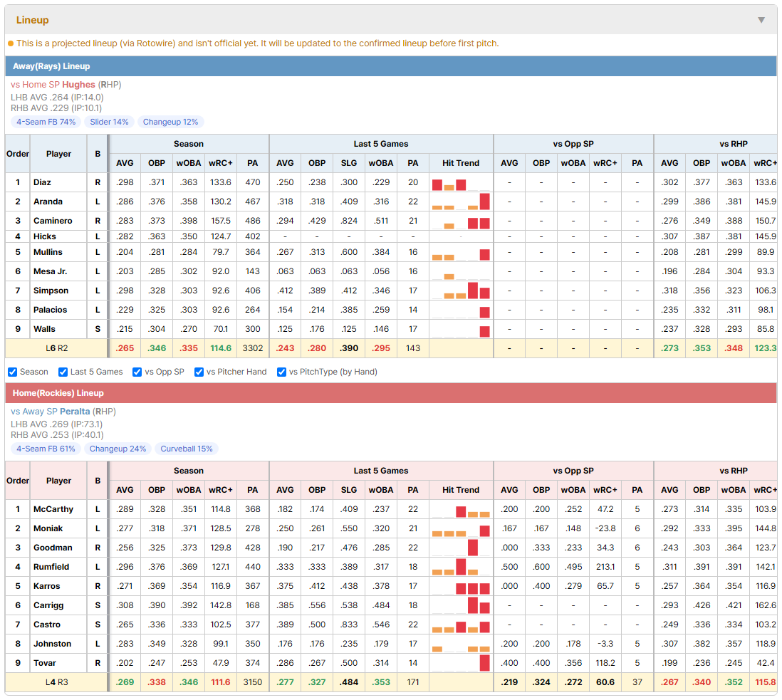Click the Rockies L4 R3 summary cell
Screen dimensions: 782x700
coord(56,682)
